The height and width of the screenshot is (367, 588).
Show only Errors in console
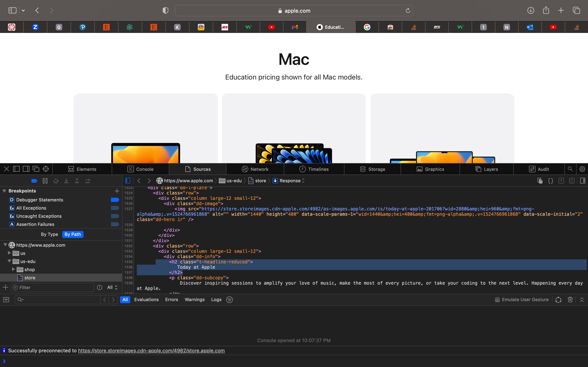[171, 300]
